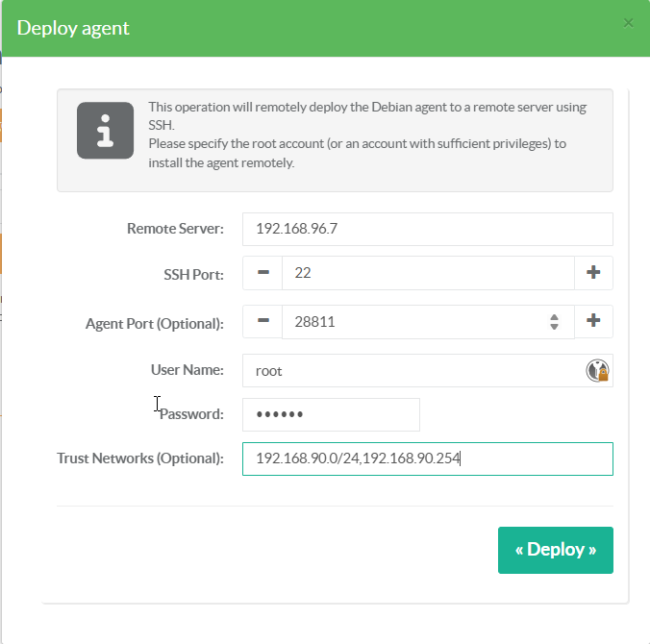Click the Trust Networks text field
This screenshot has width=650, height=644.
click(x=427, y=458)
